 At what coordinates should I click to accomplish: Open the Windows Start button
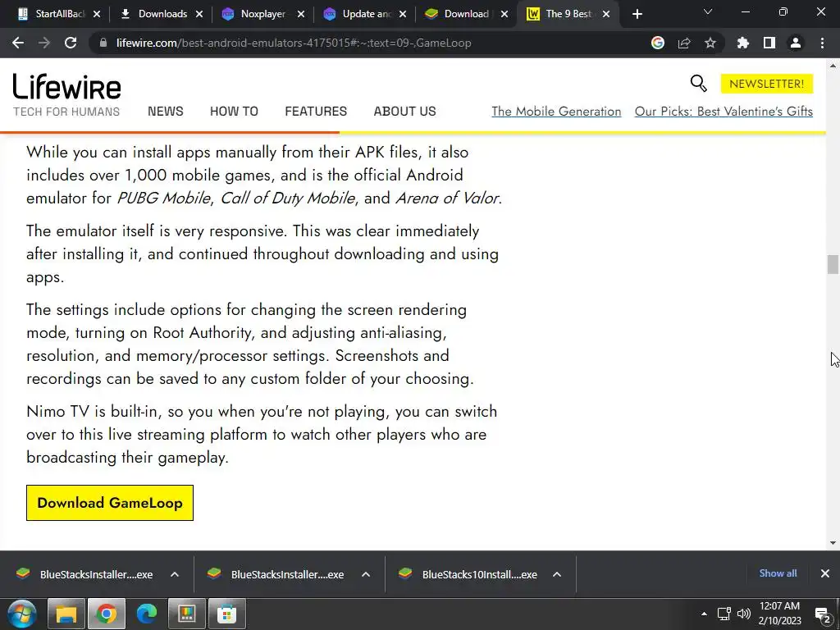click(22, 614)
